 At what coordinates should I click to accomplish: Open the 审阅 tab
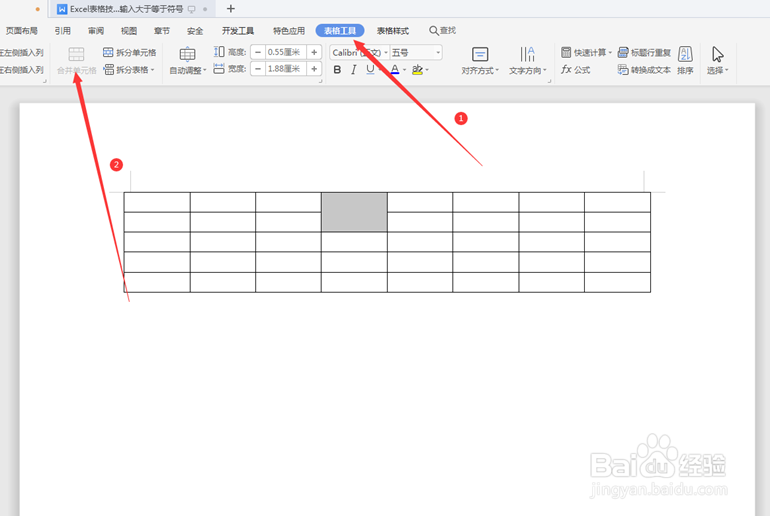96,31
